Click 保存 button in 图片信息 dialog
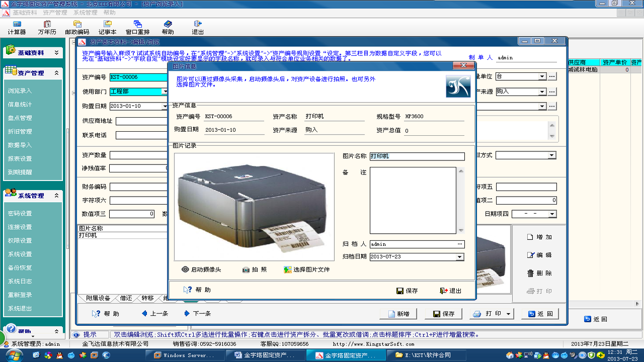Image resolution: width=644 pixels, height=362 pixels. click(407, 291)
